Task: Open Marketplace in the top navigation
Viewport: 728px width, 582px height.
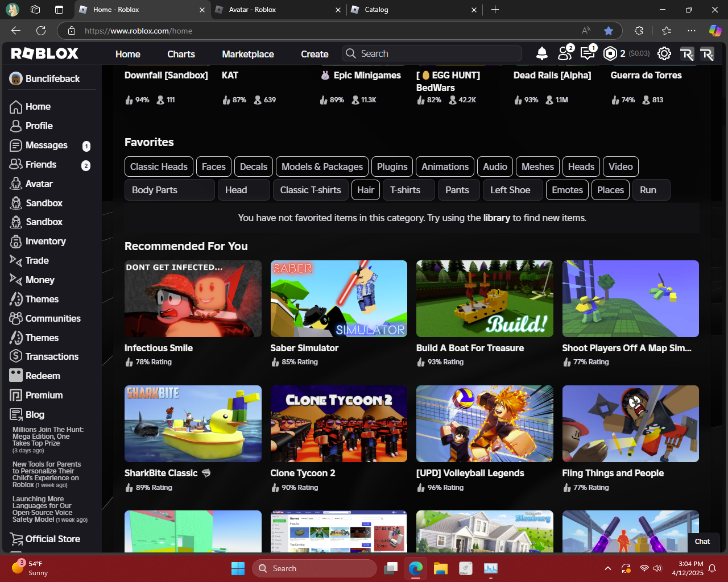Action: [x=248, y=54]
